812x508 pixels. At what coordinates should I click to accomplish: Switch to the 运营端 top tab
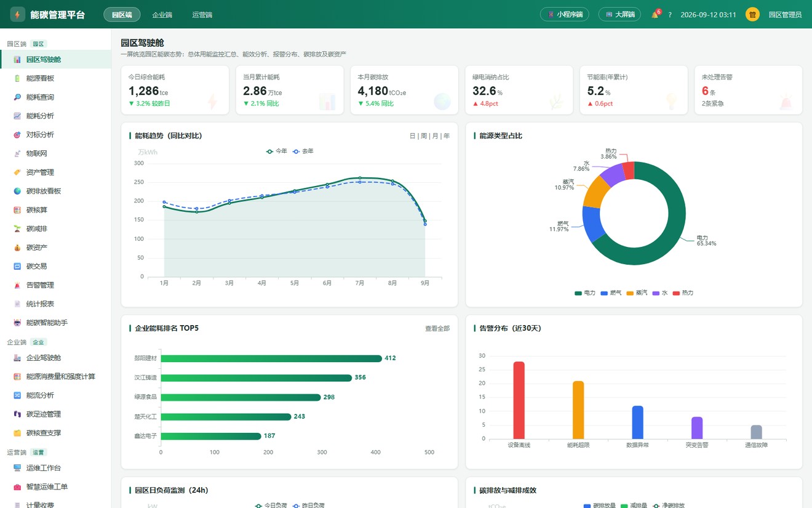point(202,15)
